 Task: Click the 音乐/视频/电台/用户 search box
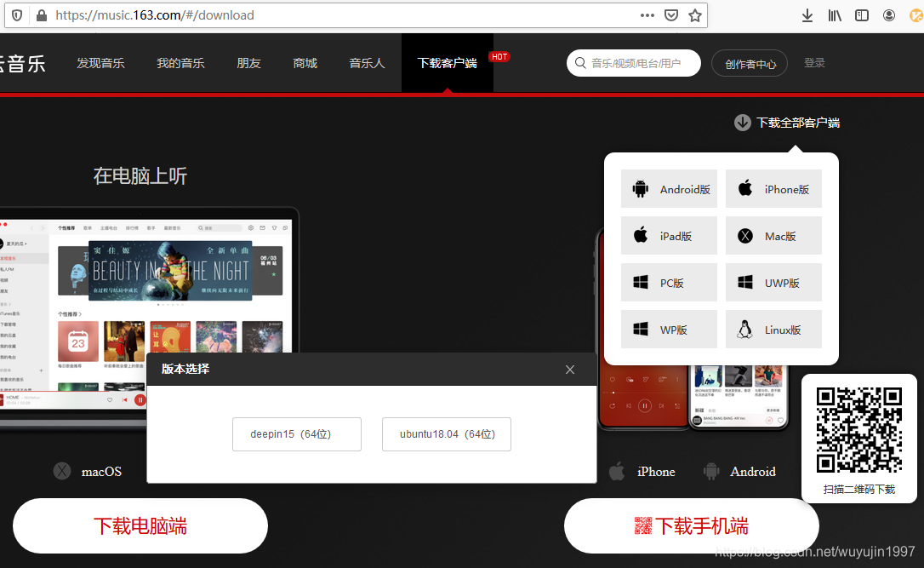(634, 63)
